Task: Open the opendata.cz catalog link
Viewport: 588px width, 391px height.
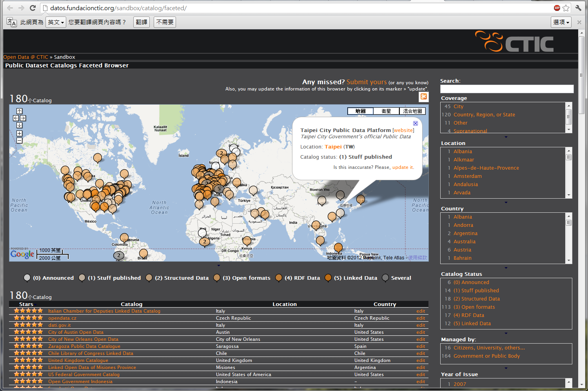Action: 62,318
